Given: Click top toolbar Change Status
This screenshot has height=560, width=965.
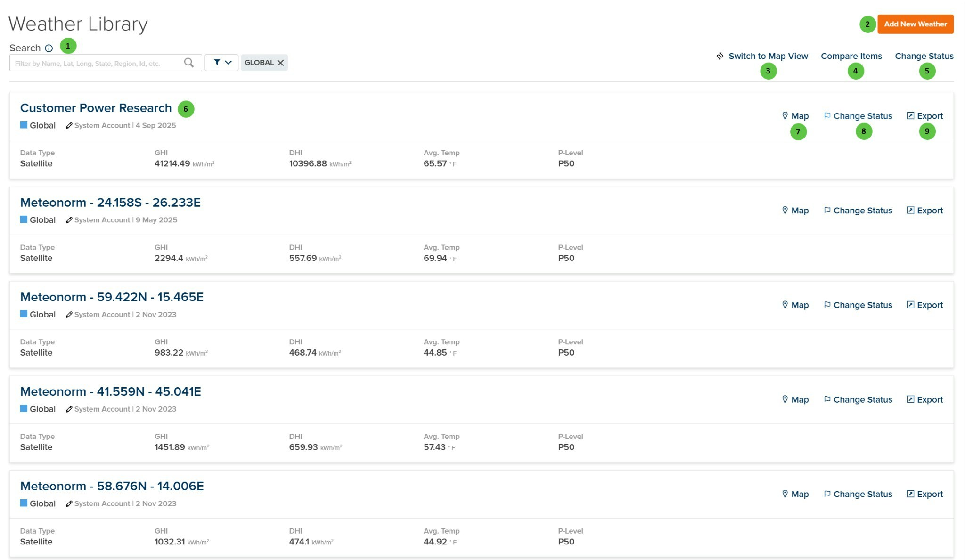Looking at the screenshot, I should 924,56.
